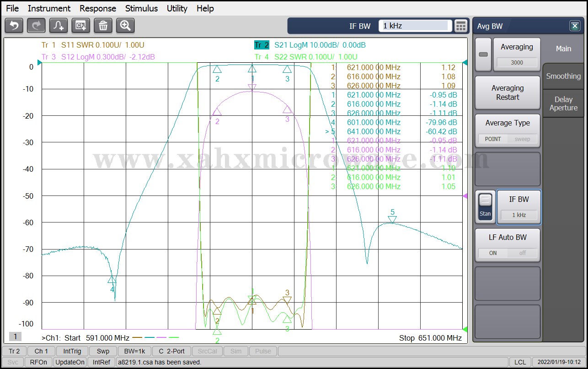The image size is (588, 369).
Task: Toggle the Stan switch next to IF BW
Action: 485,207
